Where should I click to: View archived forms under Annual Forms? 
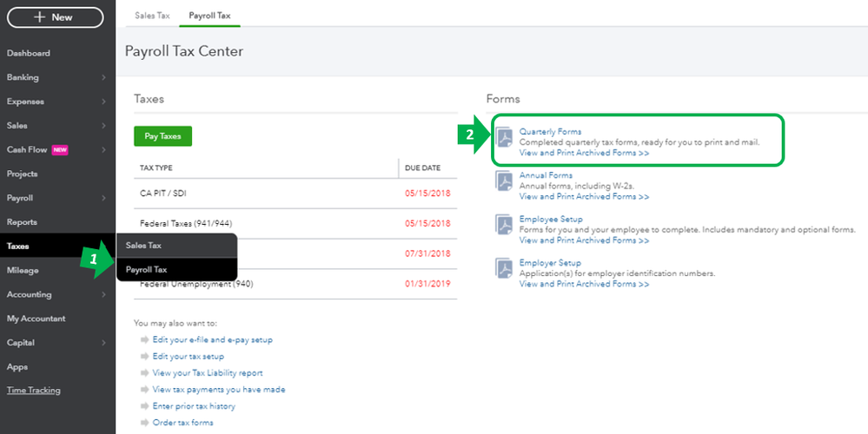pyautogui.click(x=584, y=197)
